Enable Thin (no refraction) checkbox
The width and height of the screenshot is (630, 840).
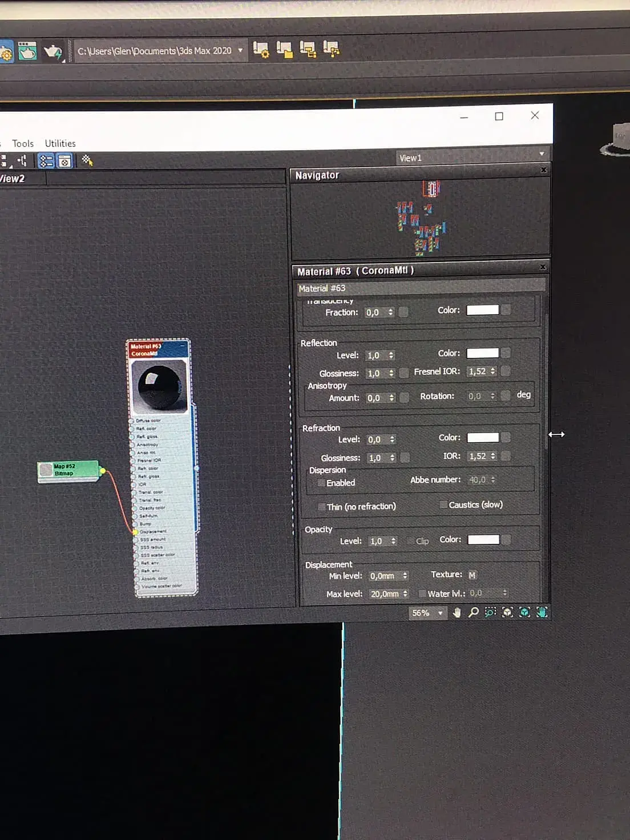click(322, 507)
